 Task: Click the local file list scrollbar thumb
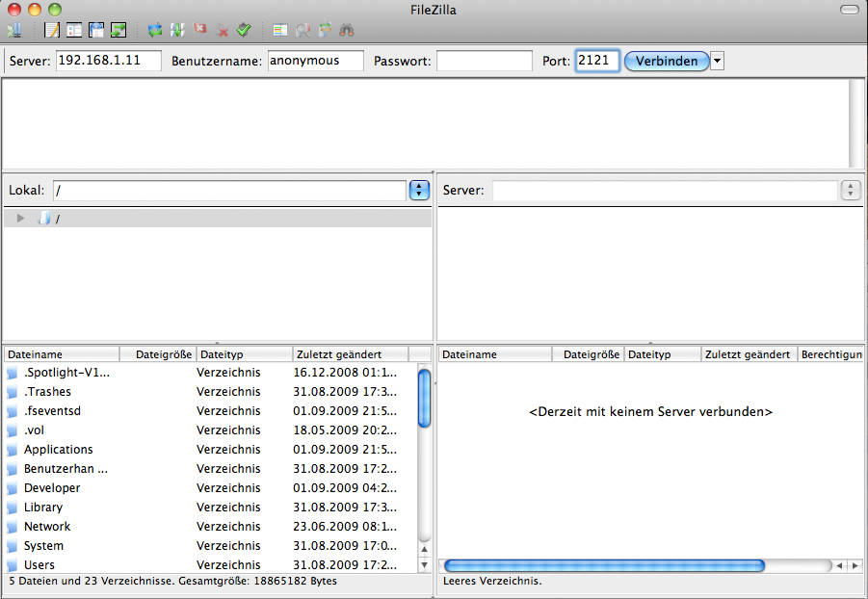point(424,398)
